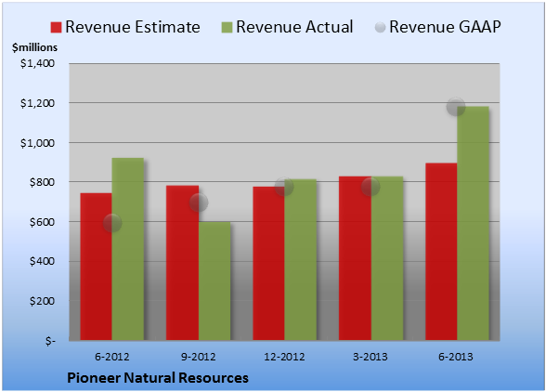Select the red estimate bar for 9-2012
The width and height of the screenshot is (546, 392).
(182, 263)
